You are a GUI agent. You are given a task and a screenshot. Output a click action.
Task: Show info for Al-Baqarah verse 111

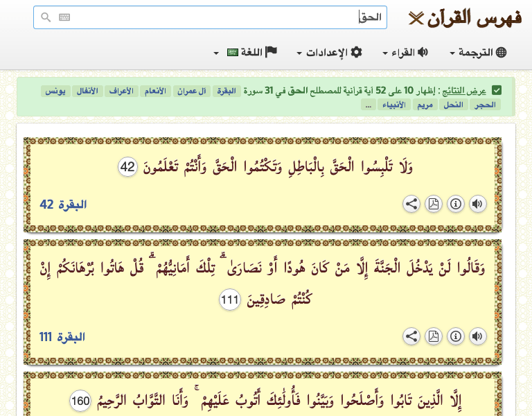pyautogui.click(x=455, y=336)
